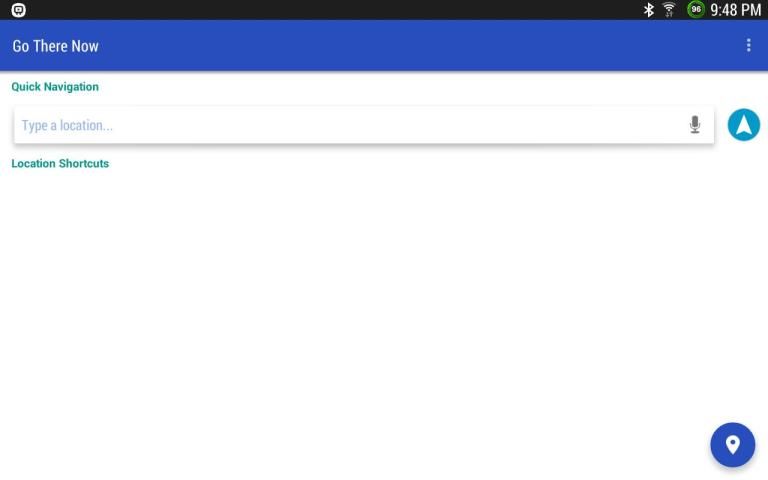
Task: Click the Location Shortcuts heading
Action: pyautogui.click(x=60, y=164)
